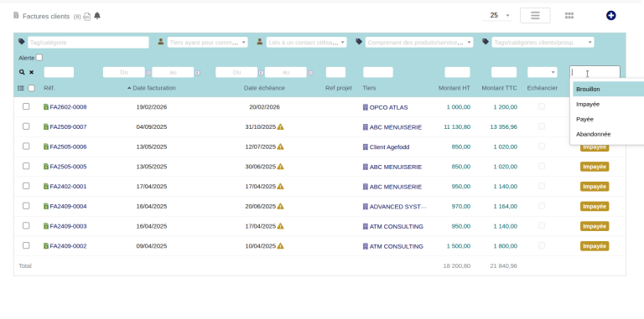Check the row box for FA2505-0006
This screenshot has width=644, height=319.
point(26,147)
